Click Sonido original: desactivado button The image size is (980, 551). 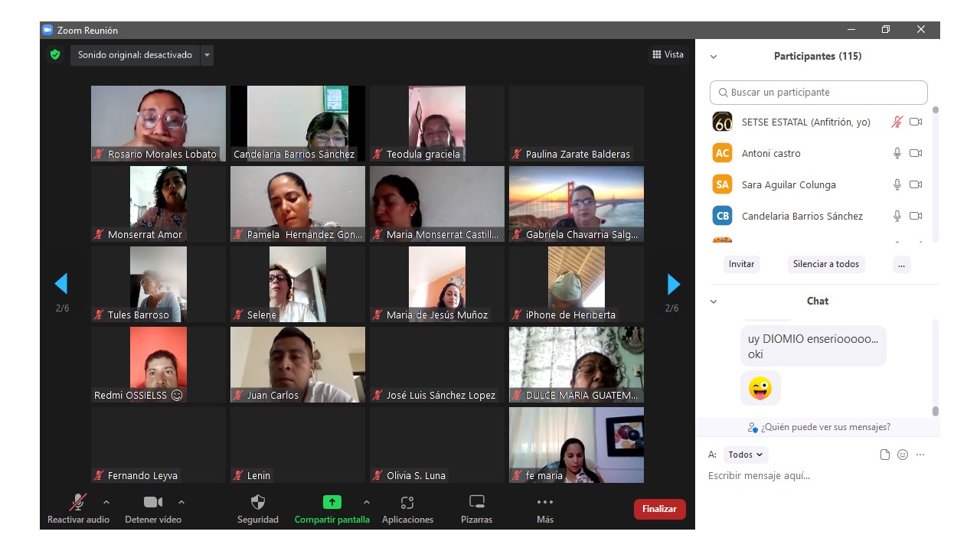pos(135,55)
